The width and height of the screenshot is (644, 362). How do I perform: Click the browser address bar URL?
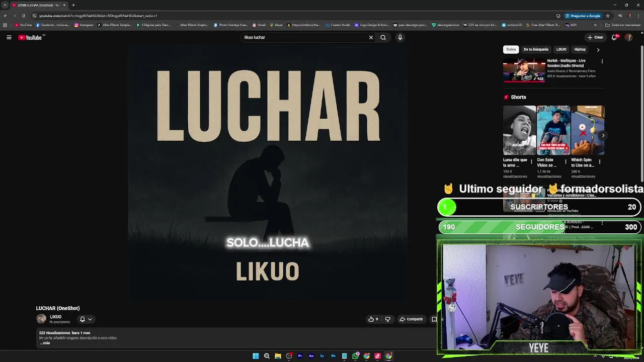tap(98, 16)
